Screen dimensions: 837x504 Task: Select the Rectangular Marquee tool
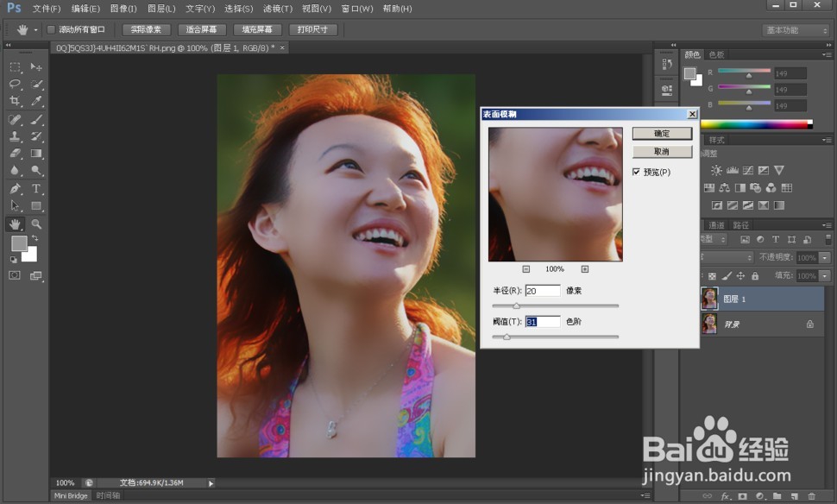15,66
